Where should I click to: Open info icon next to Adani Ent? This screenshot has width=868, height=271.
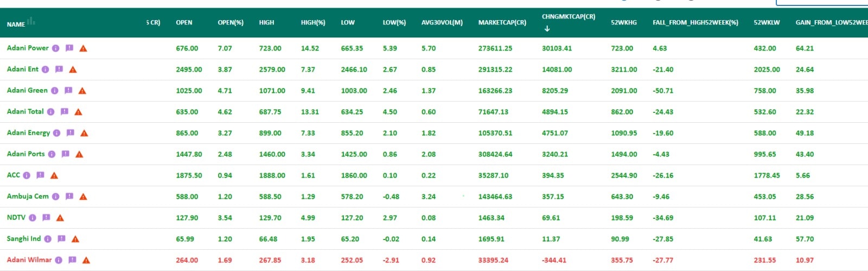(x=46, y=70)
